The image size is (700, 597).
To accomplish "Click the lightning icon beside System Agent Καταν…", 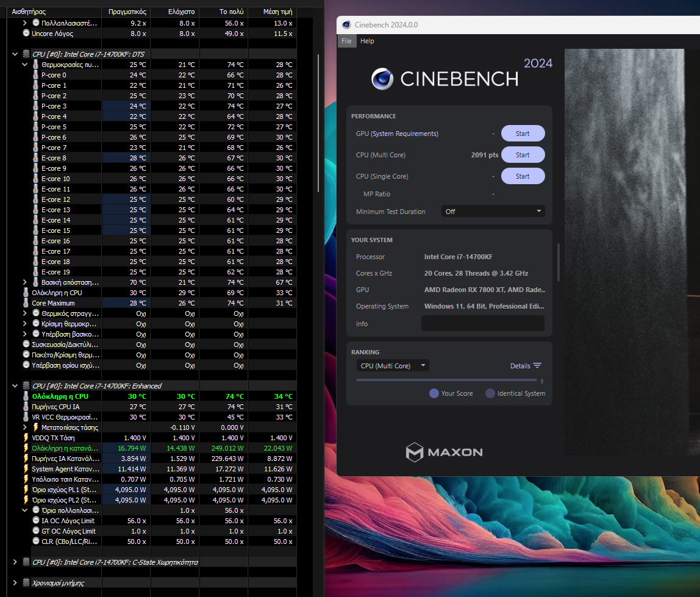I will [x=26, y=469].
